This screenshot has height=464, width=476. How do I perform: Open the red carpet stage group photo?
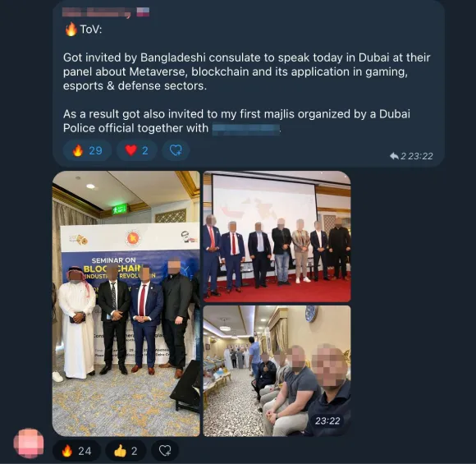click(x=277, y=237)
